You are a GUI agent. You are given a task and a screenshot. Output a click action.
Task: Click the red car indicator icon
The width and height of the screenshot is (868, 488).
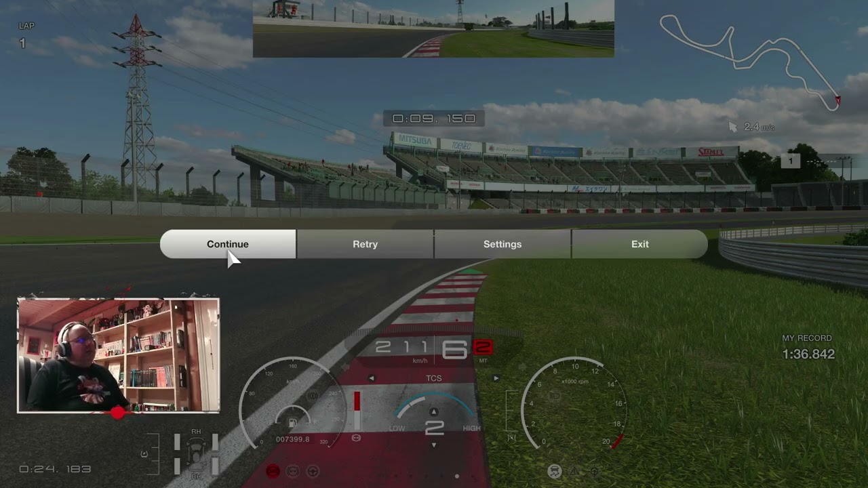point(273,471)
